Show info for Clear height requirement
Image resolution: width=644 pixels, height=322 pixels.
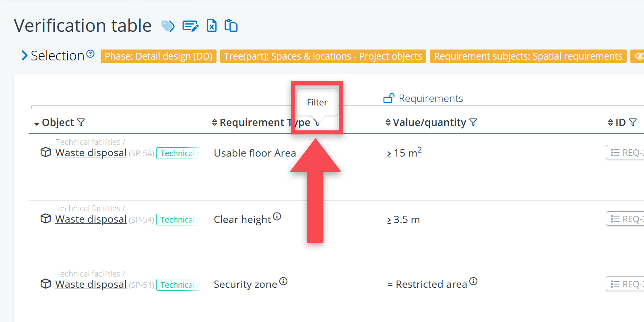click(x=277, y=217)
